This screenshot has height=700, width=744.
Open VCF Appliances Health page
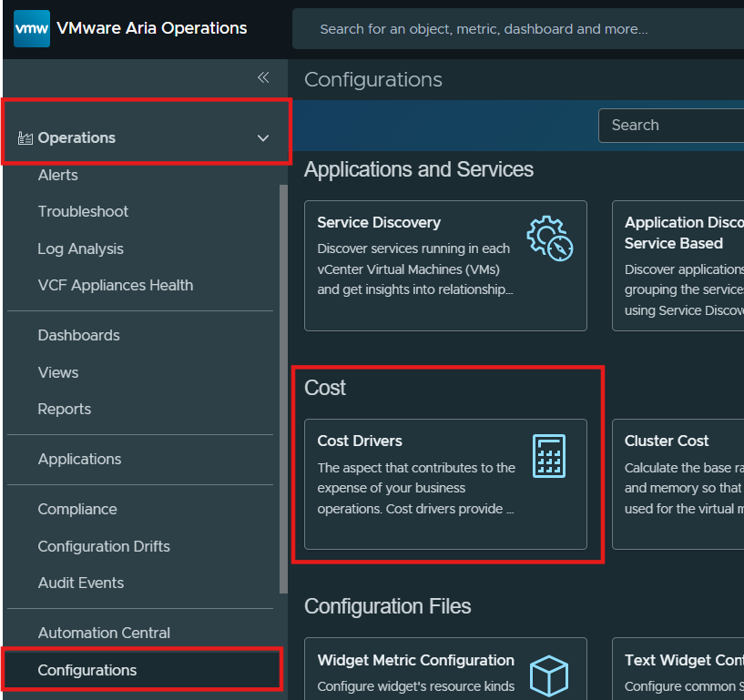pos(115,285)
